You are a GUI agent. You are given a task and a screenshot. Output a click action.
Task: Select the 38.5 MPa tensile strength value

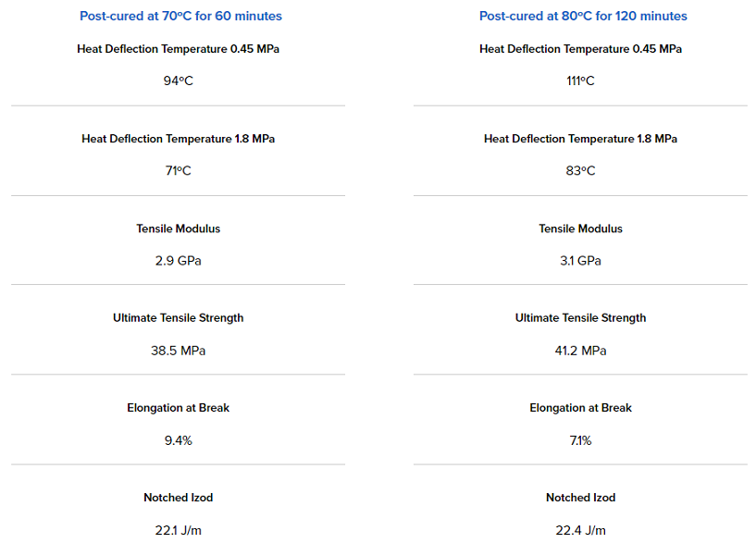pyautogui.click(x=179, y=351)
